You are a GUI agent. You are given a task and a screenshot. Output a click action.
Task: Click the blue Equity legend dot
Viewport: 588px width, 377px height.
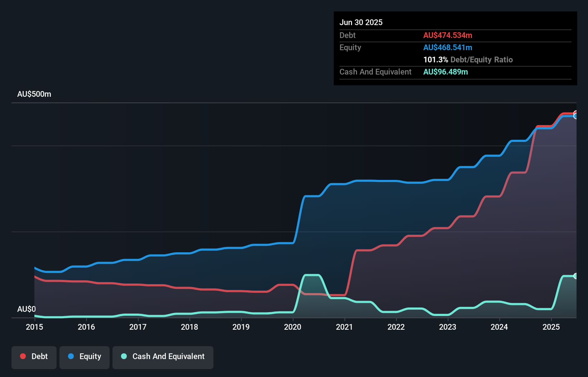click(x=71, y=356)
